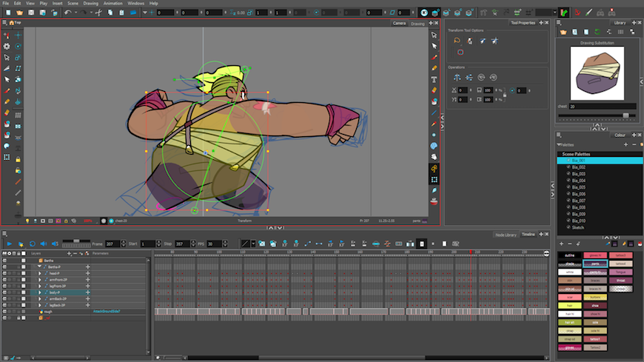Select the Hand pan tool
The image size is (644, 362).
click(434, 157)
